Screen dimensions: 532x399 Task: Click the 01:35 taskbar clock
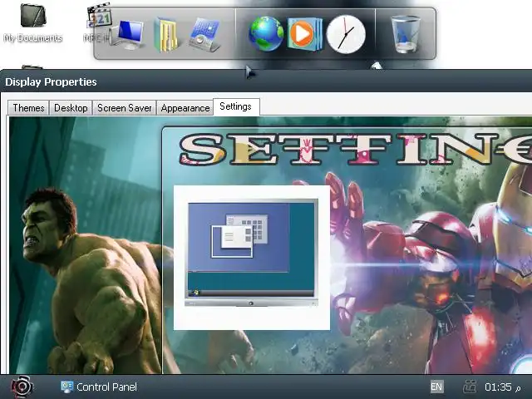pyautogui.click(x=503, y=387)
